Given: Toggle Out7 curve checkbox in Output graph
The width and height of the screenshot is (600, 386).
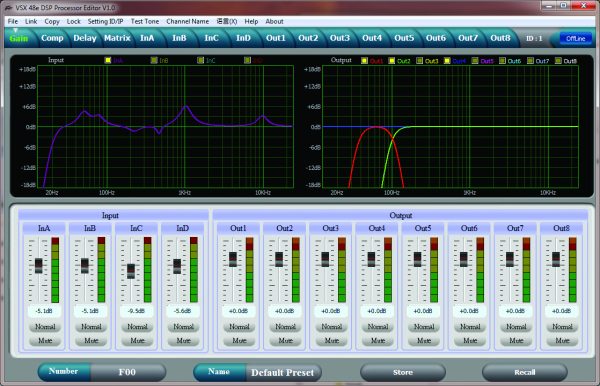Looking at the screenshot, I should pos(530,60).
